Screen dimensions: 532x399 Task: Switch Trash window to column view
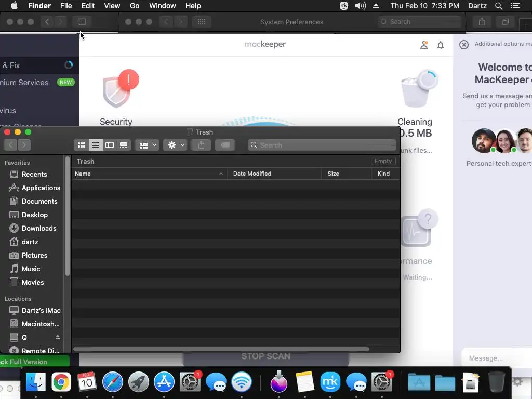pos(110,145)
